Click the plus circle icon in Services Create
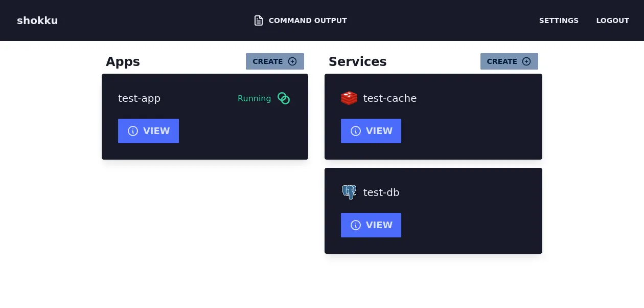The height and width of the screenshot is (308, 644). [526, 61]
